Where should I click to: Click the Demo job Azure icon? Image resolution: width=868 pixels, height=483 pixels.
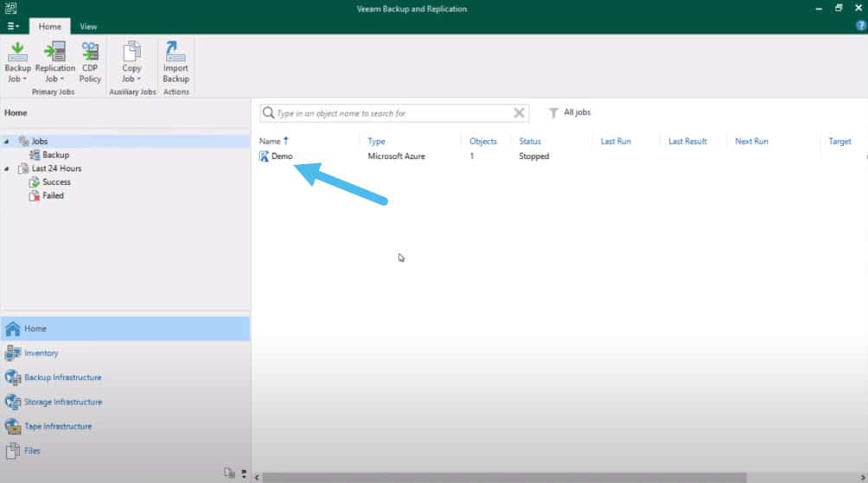264,156
